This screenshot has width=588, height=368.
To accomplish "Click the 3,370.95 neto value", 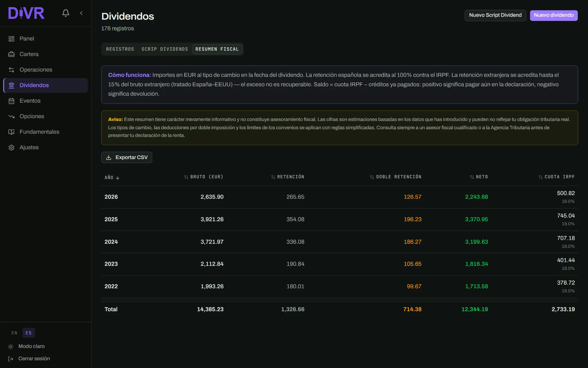I will pos(476,219).
